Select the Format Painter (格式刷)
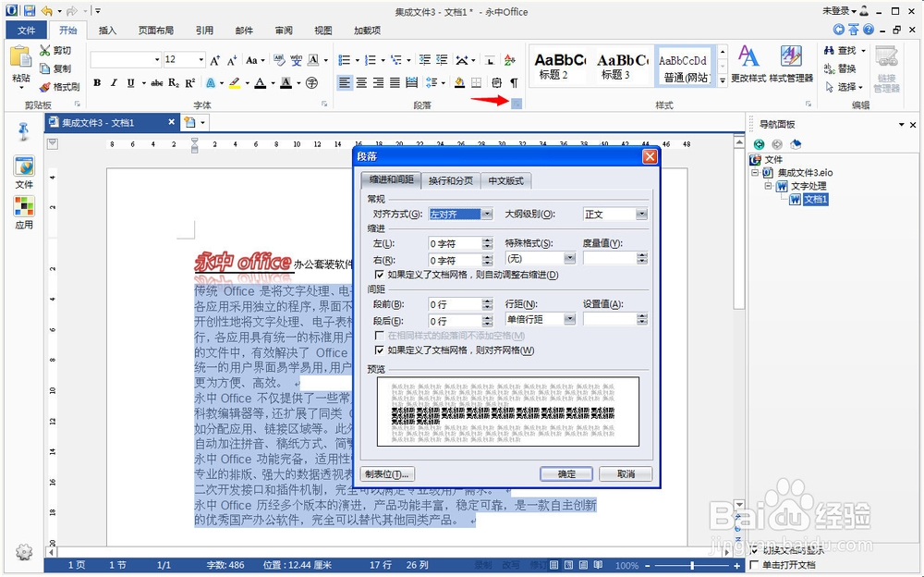The width and height of the screenshot is (924, 577). click(59, 87)
